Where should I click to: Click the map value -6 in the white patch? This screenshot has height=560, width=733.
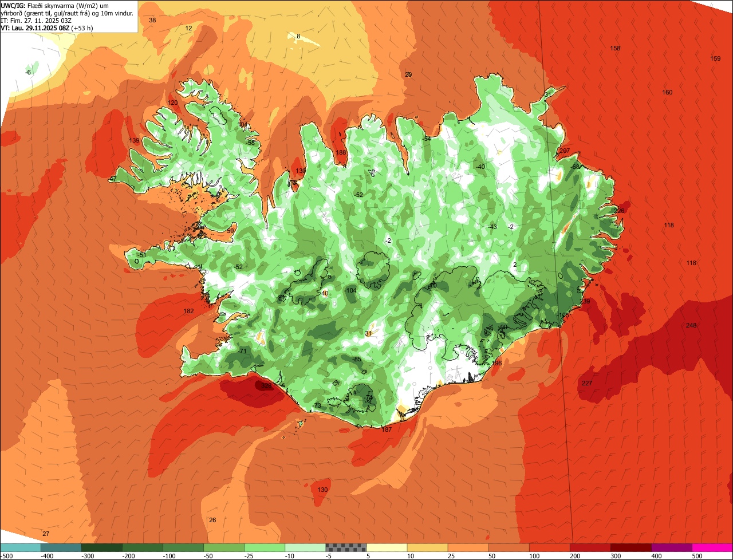pyautogui.click(x=28, y=72)
